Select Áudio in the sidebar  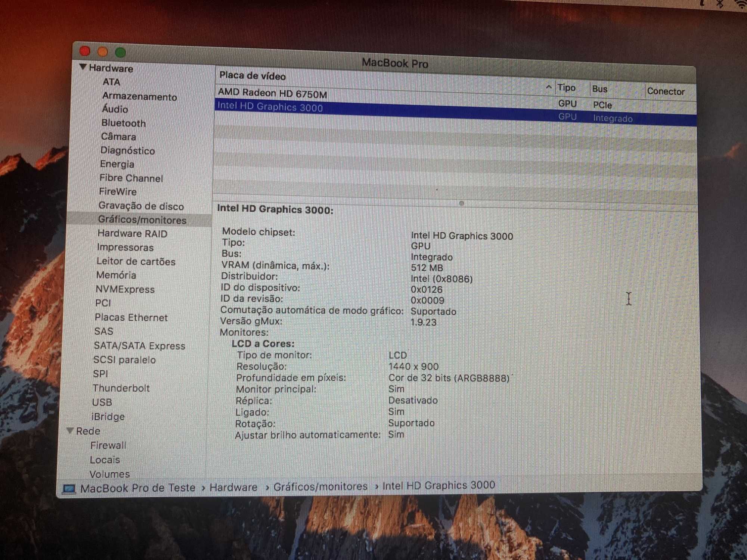pos(115,109)
